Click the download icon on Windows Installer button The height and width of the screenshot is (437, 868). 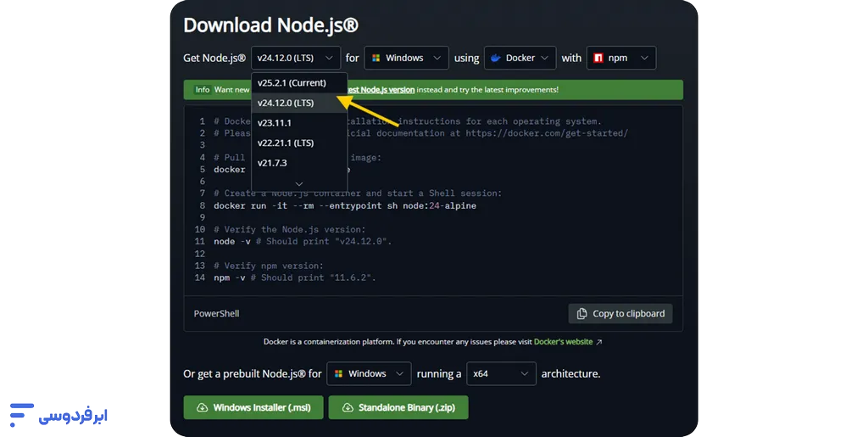click(203, 407)
